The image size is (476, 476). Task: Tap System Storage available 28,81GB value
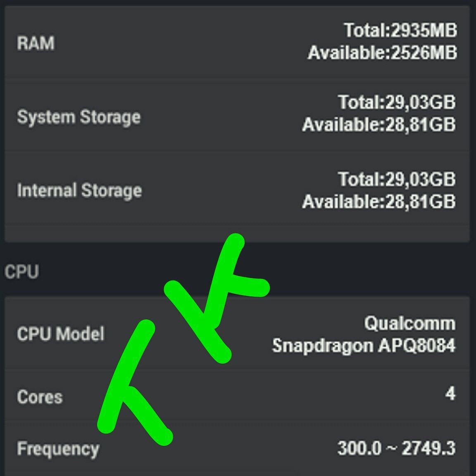(378, 124)
